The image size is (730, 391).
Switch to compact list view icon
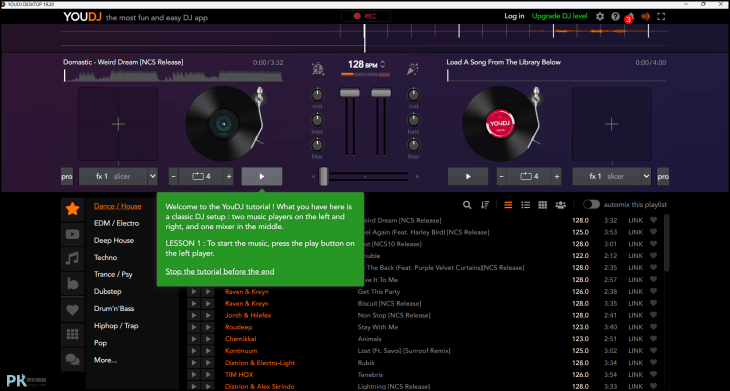pos(508,205)
